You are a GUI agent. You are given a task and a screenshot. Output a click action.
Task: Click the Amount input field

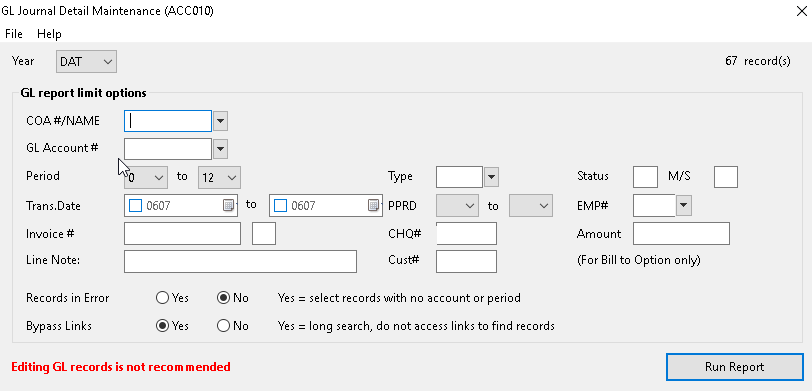coord(682,234)
